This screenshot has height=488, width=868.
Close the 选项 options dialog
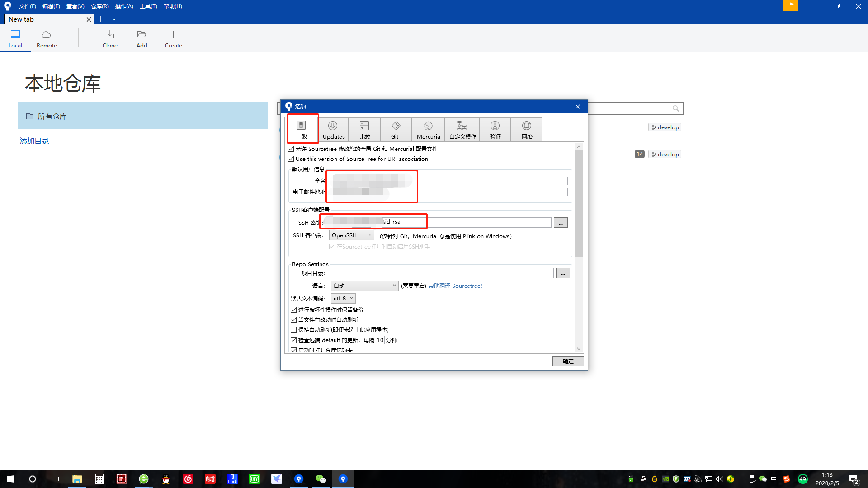tap(577, 107)
